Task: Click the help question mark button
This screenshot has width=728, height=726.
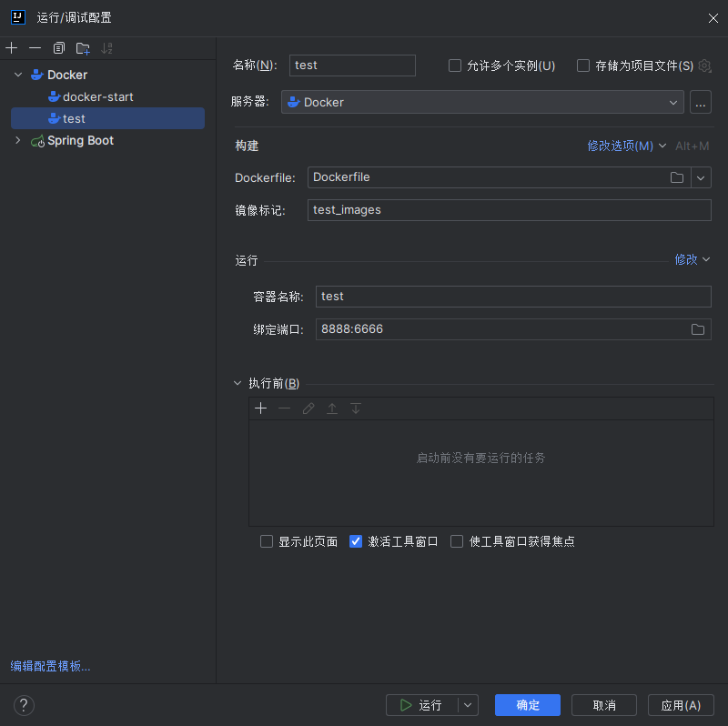Action: tap(24, 705)
